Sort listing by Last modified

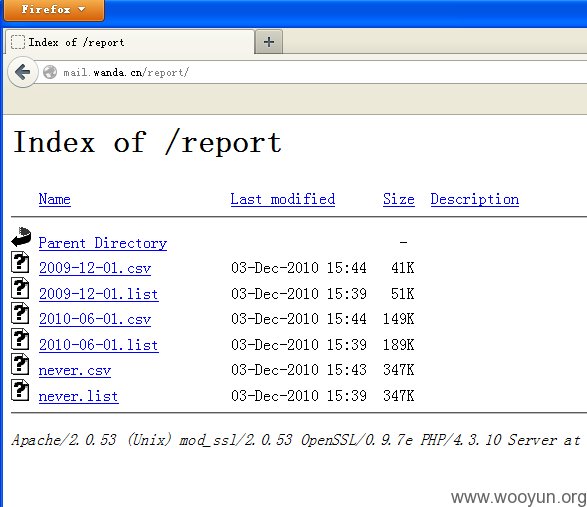(x=283, y=199)
